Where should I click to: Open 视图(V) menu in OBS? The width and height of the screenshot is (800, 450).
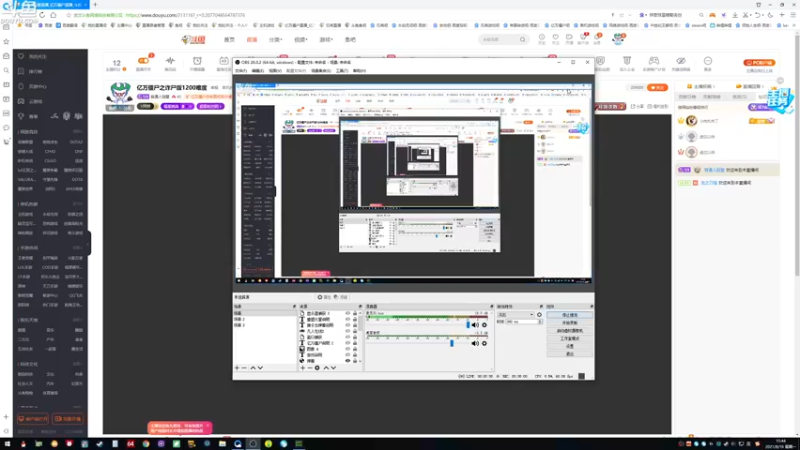(x=275, y=71)
